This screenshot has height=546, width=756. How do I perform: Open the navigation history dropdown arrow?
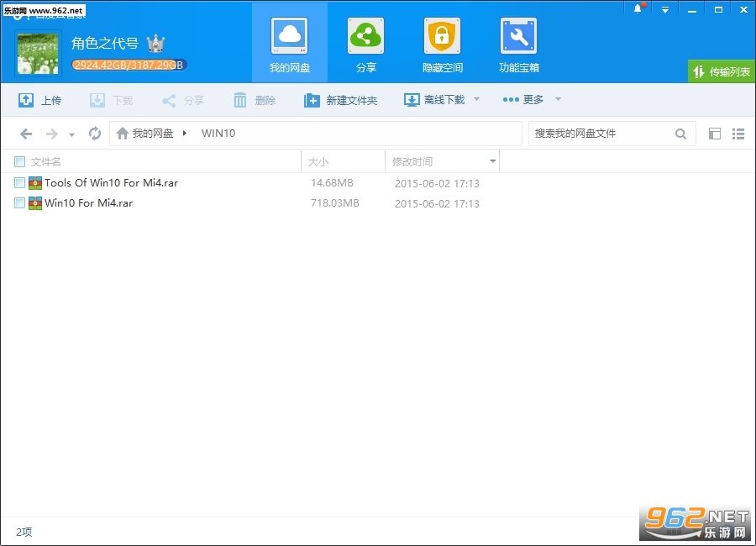pos(71,134)
